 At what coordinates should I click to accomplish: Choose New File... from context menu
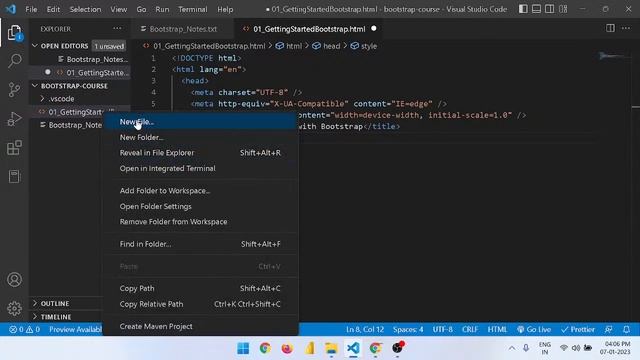point(200,122)
